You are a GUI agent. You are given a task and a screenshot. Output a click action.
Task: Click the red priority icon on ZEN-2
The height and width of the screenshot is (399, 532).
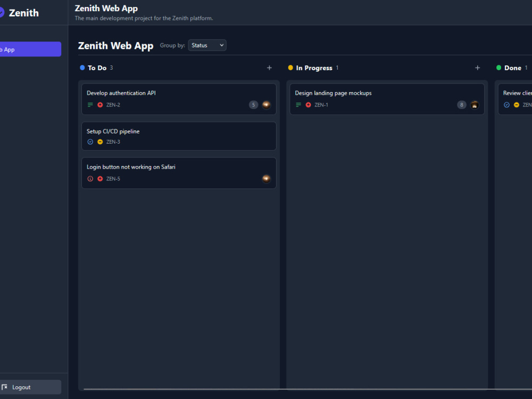[100, 105]
